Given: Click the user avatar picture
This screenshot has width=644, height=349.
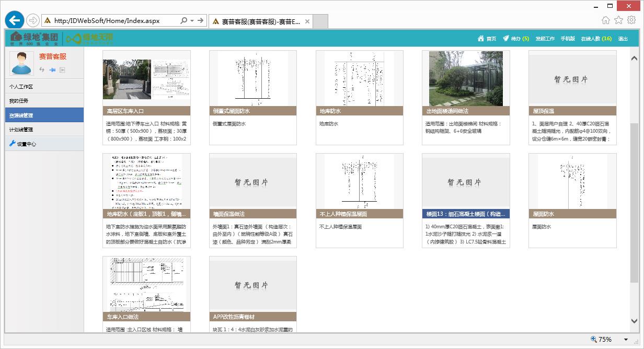Looking at the screenshot, I should 21,63.
